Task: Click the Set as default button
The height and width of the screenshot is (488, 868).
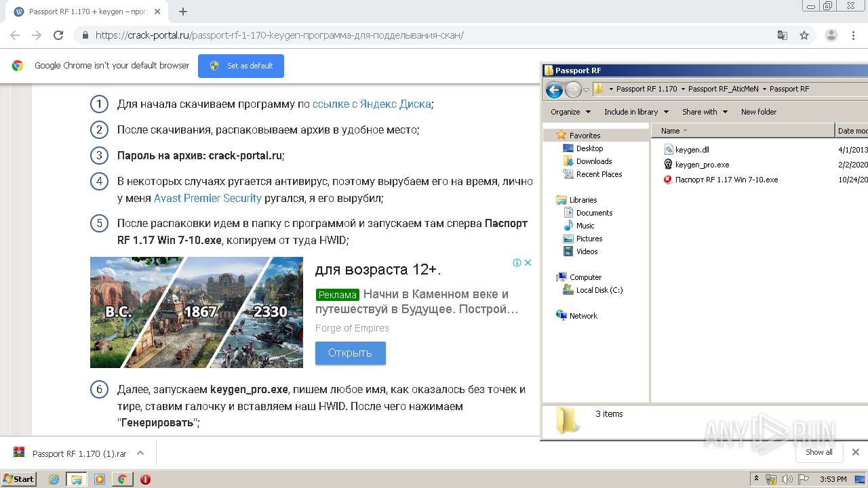Action: coord(241,66)
